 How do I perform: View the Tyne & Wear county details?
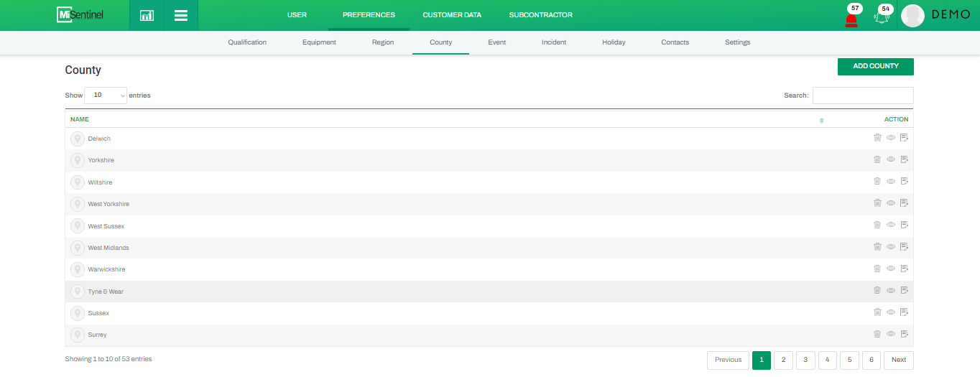(x=891, y=291)
